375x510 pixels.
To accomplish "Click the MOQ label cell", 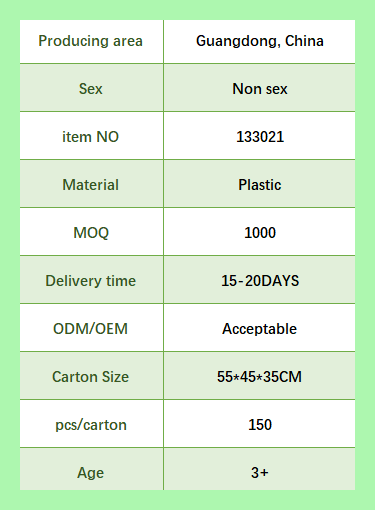I will tap(91, 232).
